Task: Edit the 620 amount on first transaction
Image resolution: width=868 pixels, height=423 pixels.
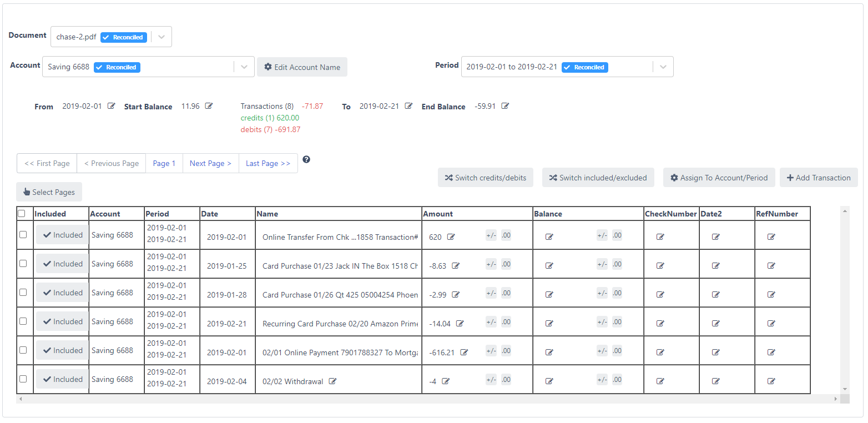Action: click(x=453, y=236)
